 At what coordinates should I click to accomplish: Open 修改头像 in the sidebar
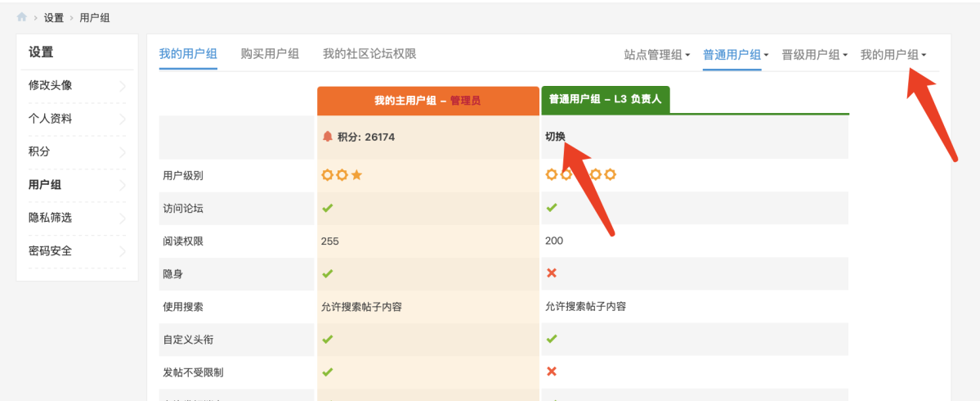[51, 85]
